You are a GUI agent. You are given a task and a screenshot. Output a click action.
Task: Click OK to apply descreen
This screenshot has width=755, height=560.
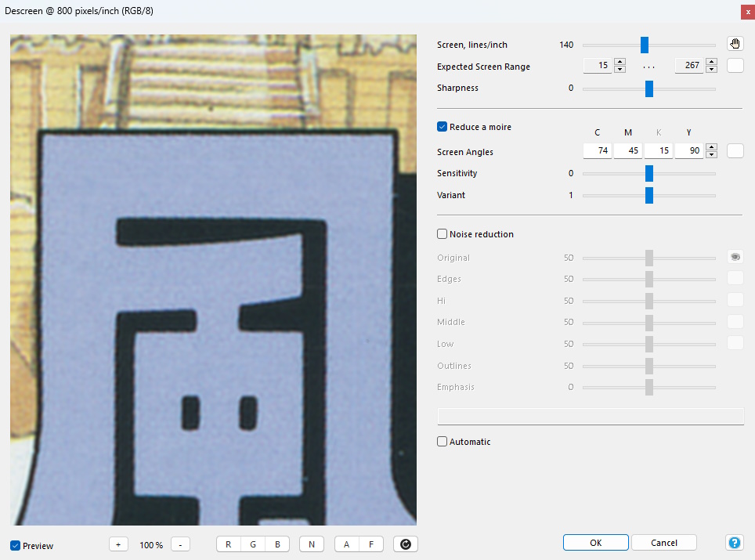595,543
